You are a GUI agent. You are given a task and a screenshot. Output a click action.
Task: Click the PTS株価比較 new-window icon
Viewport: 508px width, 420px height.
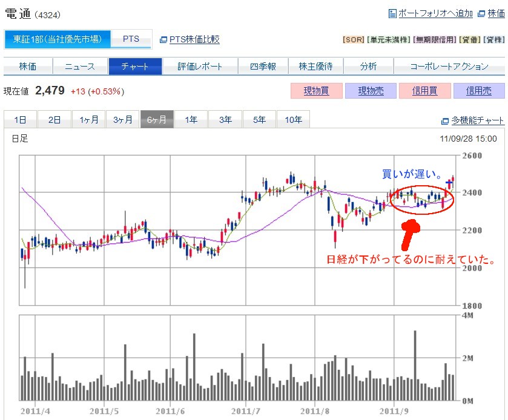pyautogui.click(x=163, y=40)
